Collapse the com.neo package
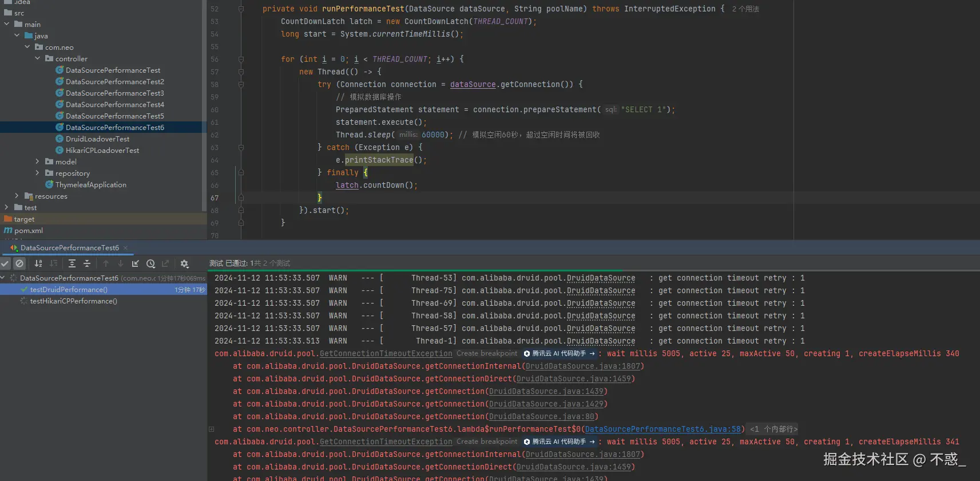980x481 pixels. tap(27, 47)
